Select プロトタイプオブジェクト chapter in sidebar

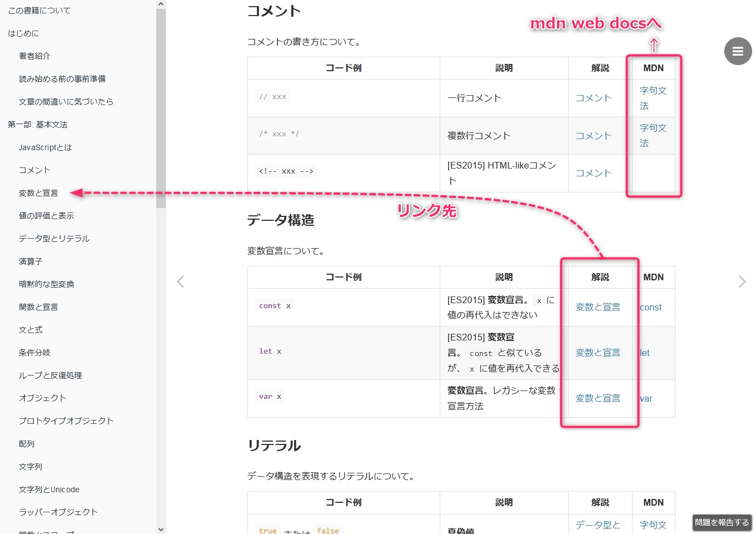point(66,421)
